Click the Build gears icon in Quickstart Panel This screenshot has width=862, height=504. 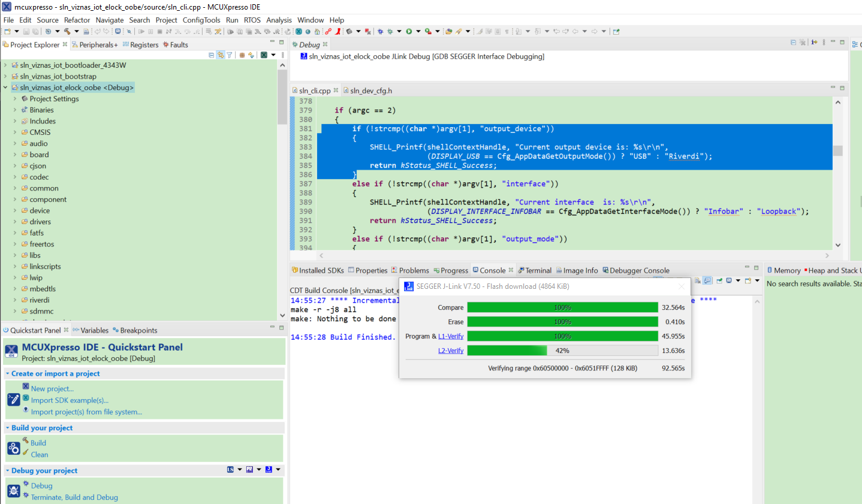click(13, 448)
